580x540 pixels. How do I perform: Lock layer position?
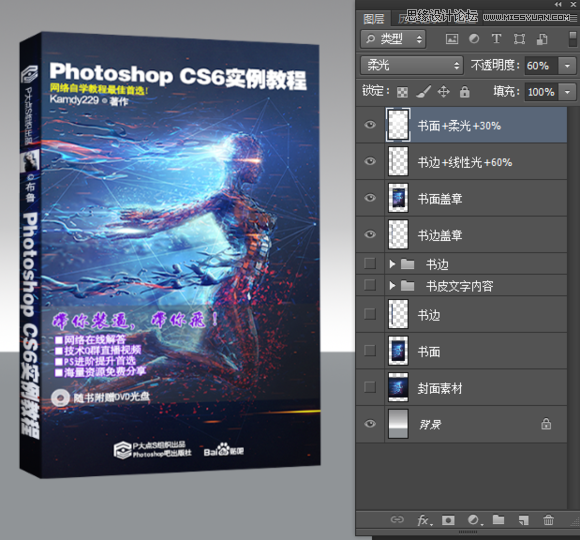click(444, 91)
